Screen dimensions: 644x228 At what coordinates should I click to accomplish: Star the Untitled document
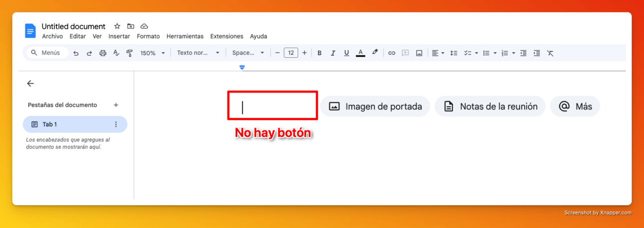click(117, 26)
